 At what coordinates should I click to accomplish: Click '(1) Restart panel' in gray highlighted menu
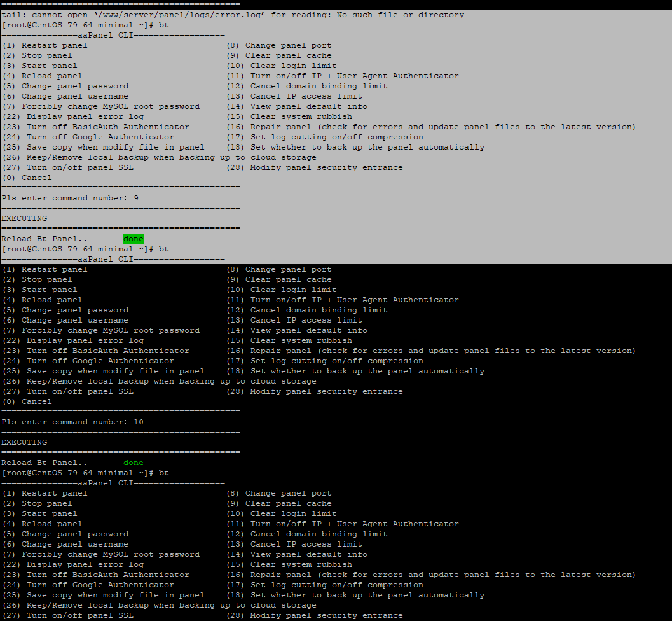click(x=45, y=45)
